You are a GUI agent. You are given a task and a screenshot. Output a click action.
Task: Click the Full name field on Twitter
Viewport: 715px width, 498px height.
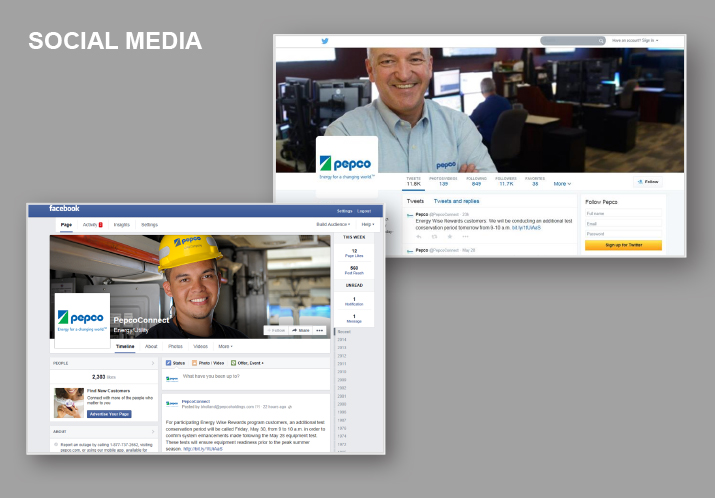623,213
